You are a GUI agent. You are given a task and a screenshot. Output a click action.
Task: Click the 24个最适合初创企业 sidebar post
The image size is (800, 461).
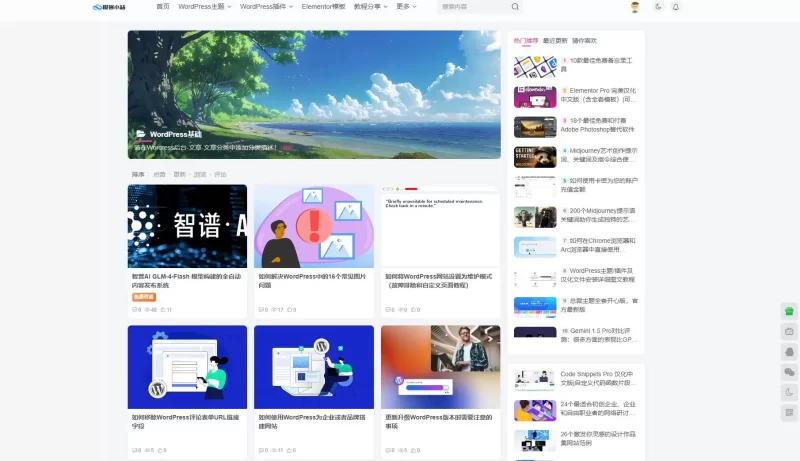coord(598,408)
